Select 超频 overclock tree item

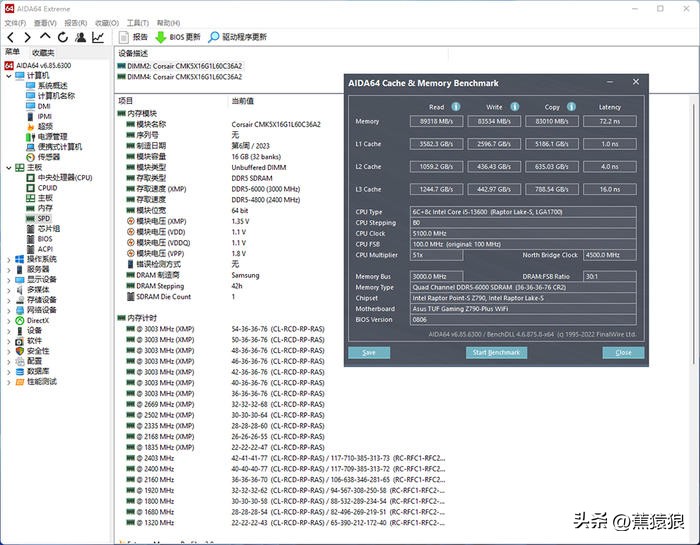point(39,127)
